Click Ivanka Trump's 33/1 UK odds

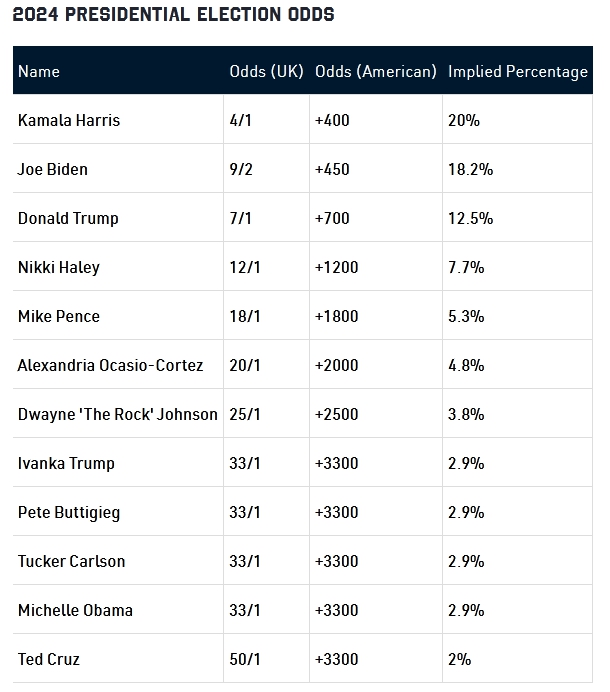pos(245,463)
